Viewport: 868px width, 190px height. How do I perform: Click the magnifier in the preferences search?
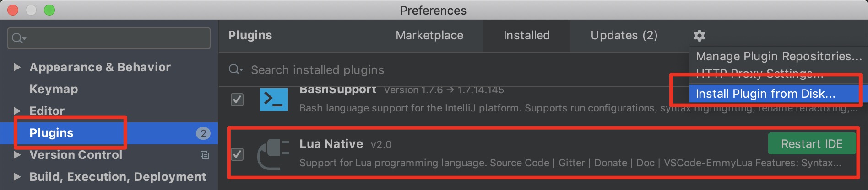[x=18, y=38]
